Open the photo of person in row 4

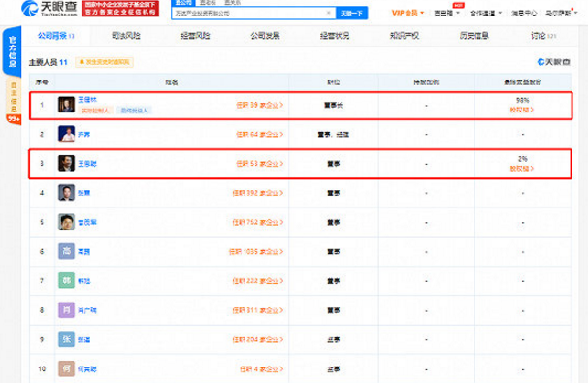coord(66,193)
